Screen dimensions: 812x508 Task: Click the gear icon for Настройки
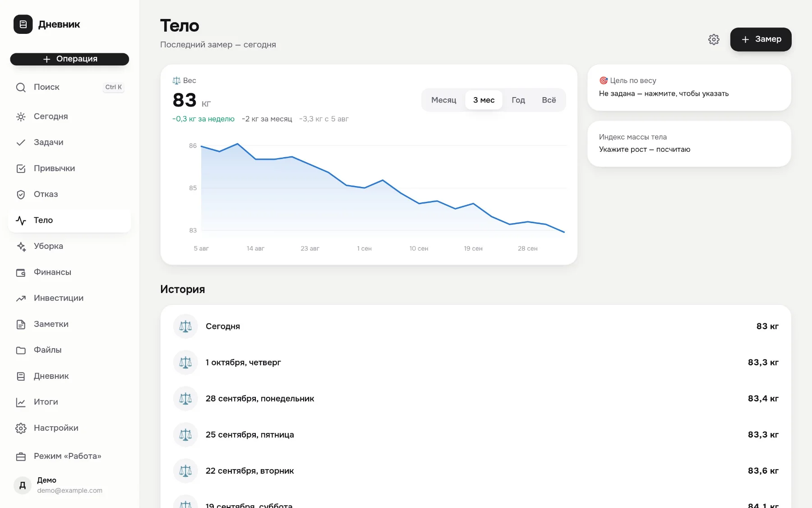tap(21, 428)
